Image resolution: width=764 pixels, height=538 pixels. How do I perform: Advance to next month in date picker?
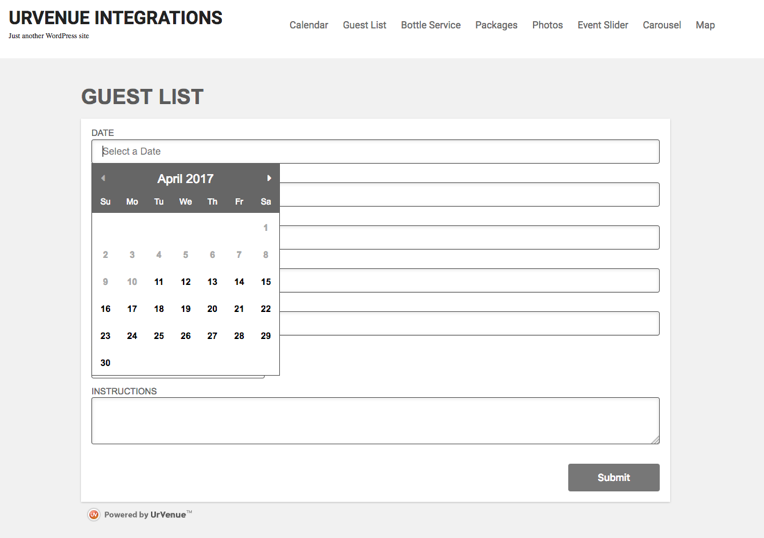click(268, 178)
